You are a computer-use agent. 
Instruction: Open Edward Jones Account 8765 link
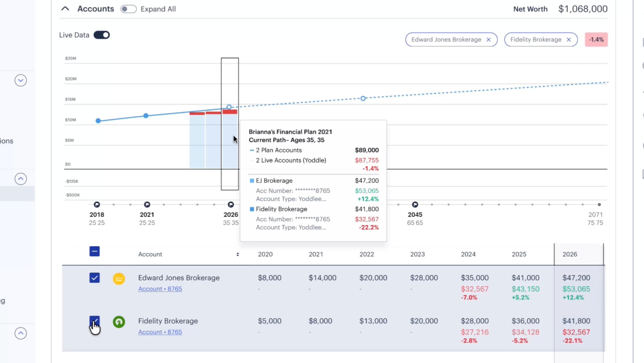tap(160, 289)
